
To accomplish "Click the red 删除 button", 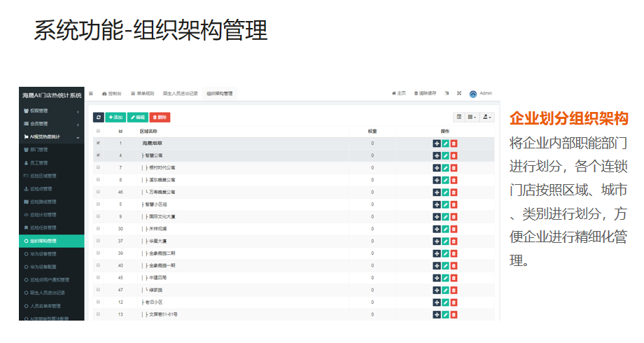I will 160,117.
